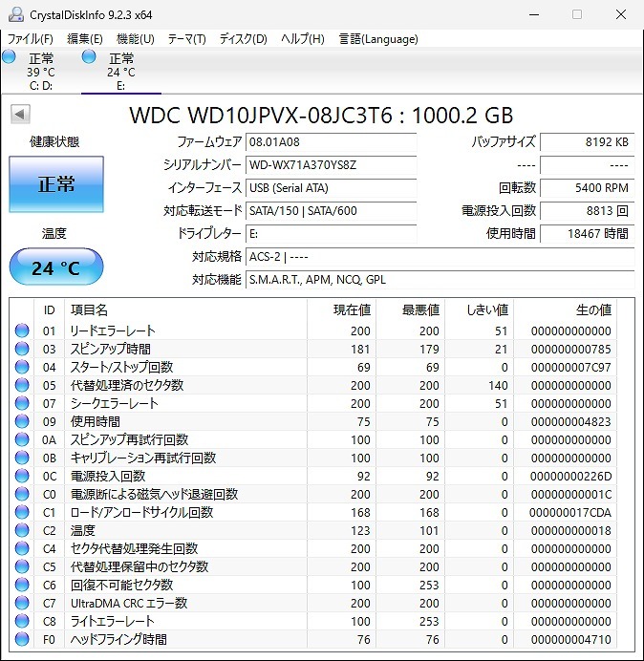The height and width of the screenshot is (661, 644).
Task: Click status orb for attribute C8 ライトエラーレート
Action: pyautogui.click(x=22, y=621)
